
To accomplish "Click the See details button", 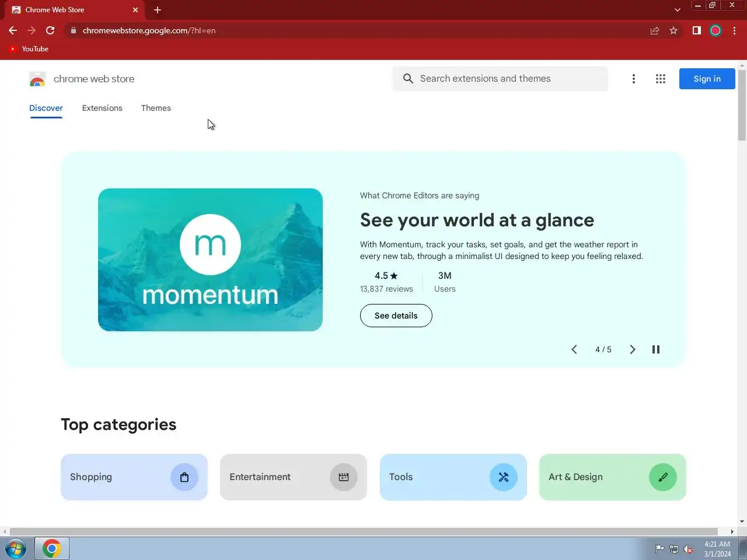I will tap(396, 316).
